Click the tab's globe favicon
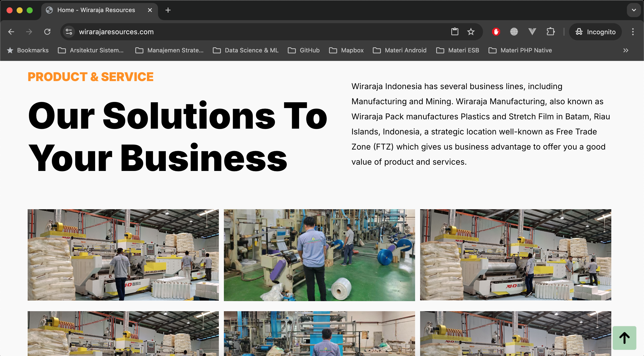Image resolution: width=644 pixels, height=356 pixels. point(50,10)
